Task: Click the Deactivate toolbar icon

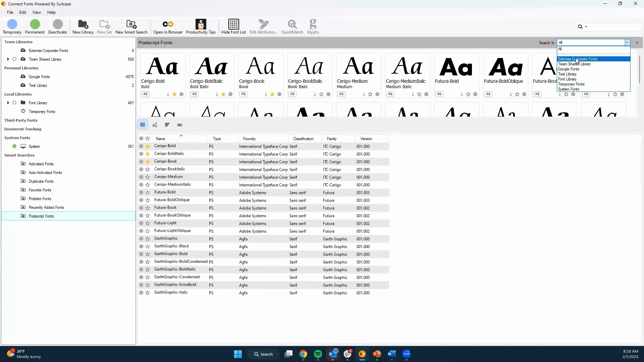Action: (x=58, y=24)
